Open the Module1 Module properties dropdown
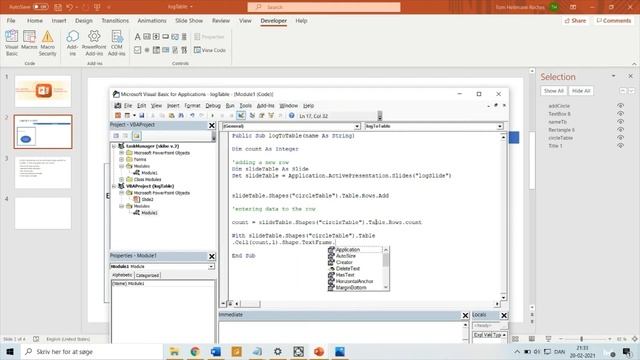Screen dimensions: 640x360 [x=211, y=267]
